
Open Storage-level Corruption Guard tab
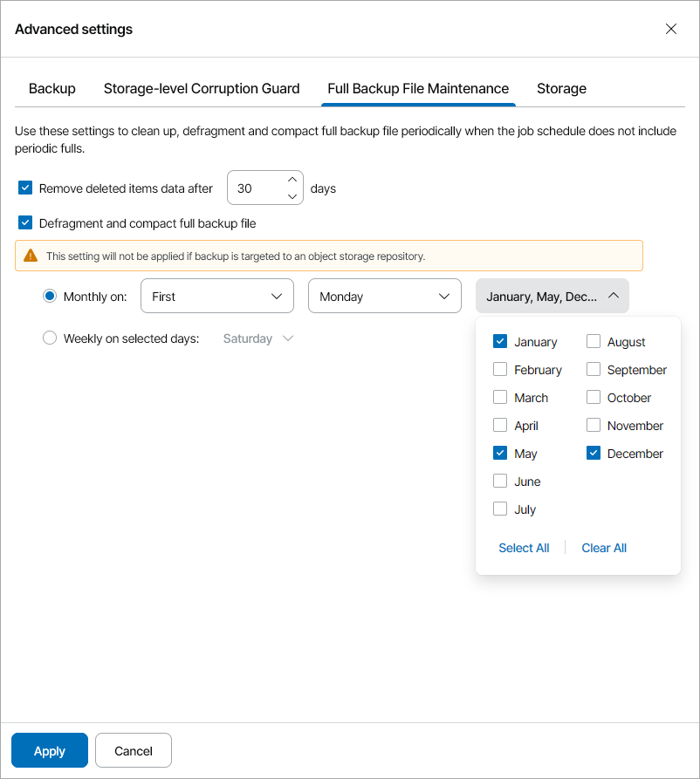[x=202, y=88]
